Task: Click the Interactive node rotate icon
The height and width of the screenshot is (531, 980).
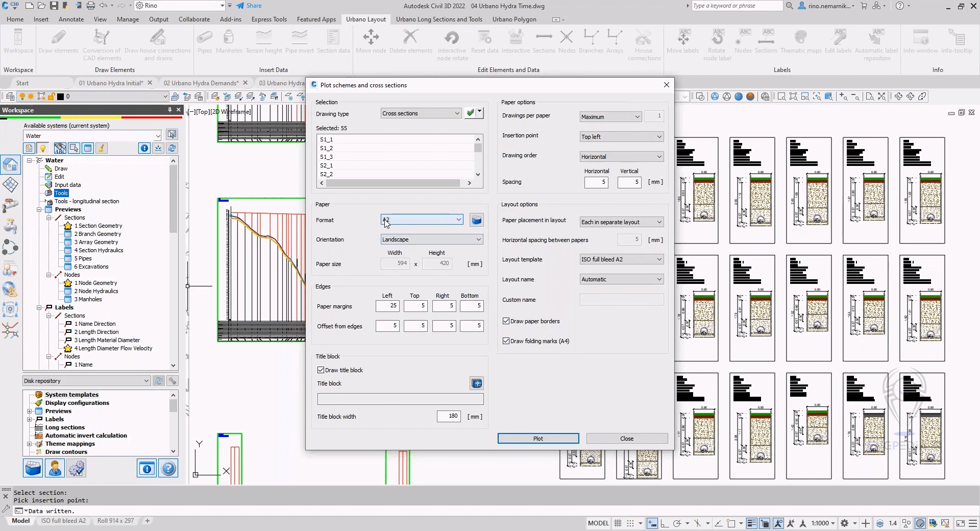Action: click(x=452, y=38)
